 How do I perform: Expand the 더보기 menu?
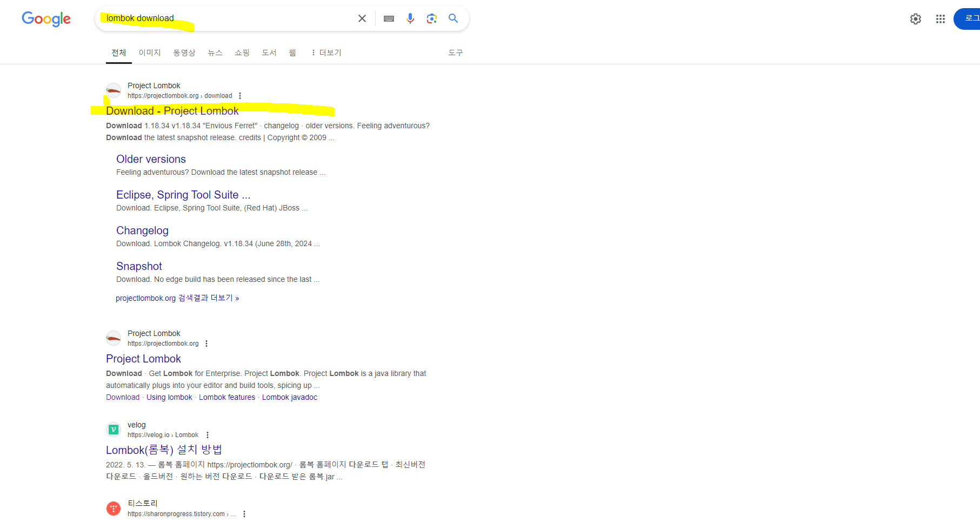point(326,52)
